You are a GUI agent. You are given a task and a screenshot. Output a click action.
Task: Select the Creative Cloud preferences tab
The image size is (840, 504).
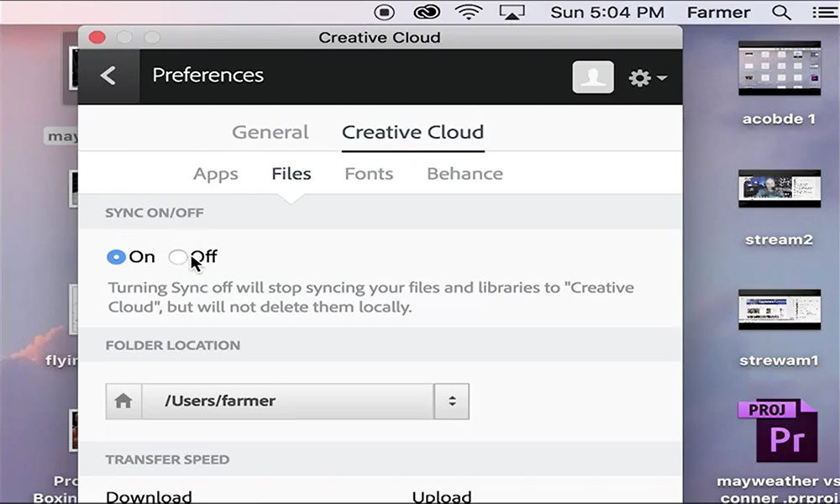(x=412, y=132)
